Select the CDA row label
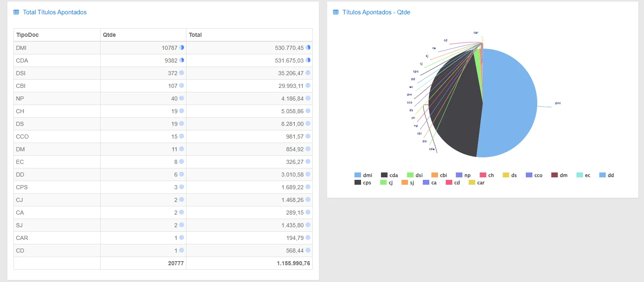Image resolution: width=644 pixels, height=282 pixels. 22,60
